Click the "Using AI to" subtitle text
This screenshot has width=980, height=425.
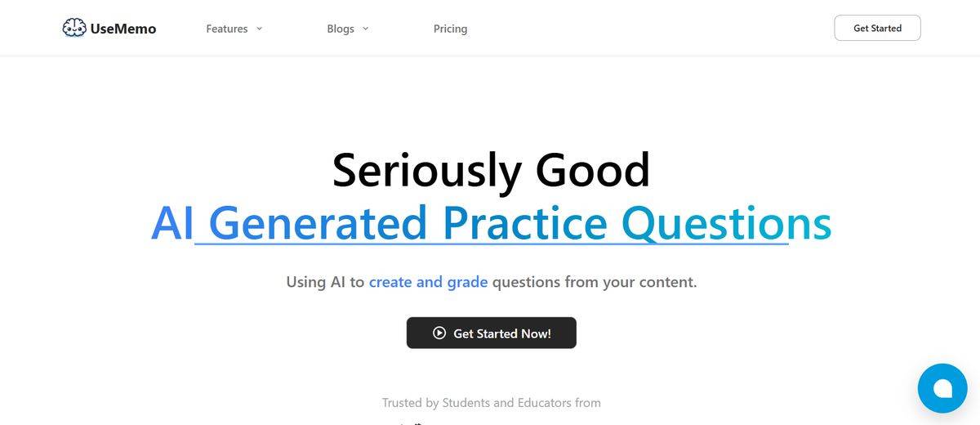325,282
